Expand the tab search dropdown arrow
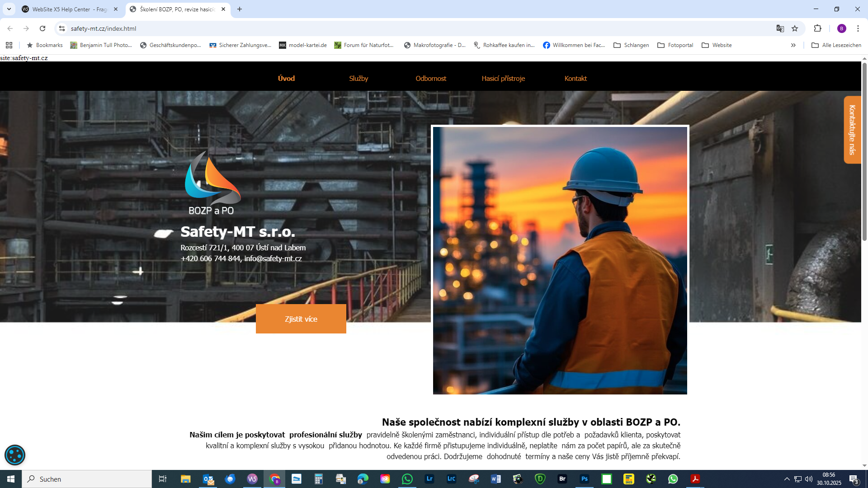 point(9,9)
